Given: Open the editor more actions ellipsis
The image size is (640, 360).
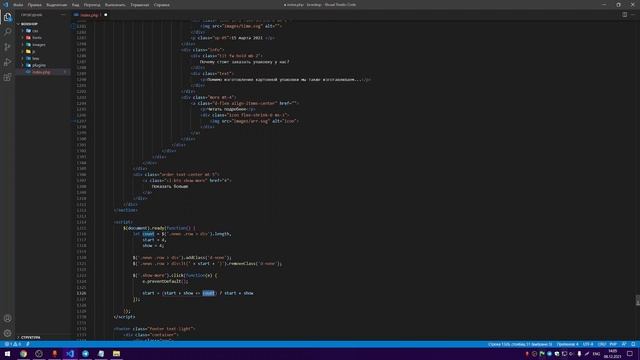Looking at the screenshot, I should 633,15.
